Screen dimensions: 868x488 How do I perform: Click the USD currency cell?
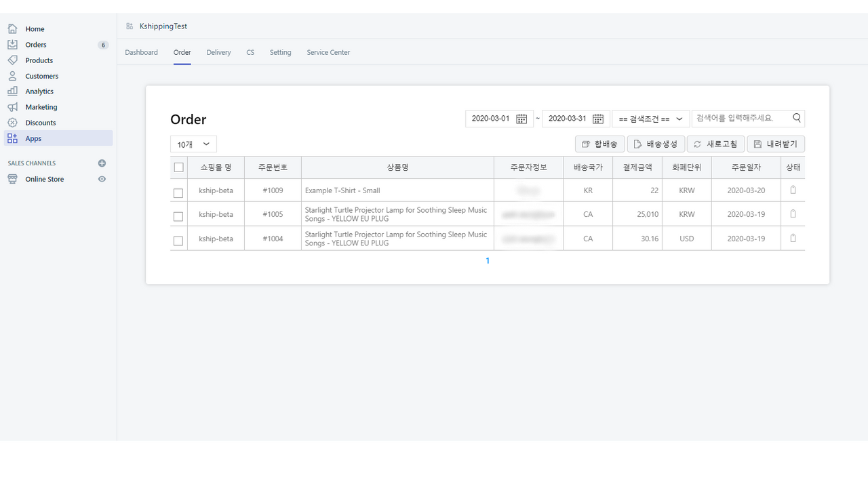pos(687,239)
